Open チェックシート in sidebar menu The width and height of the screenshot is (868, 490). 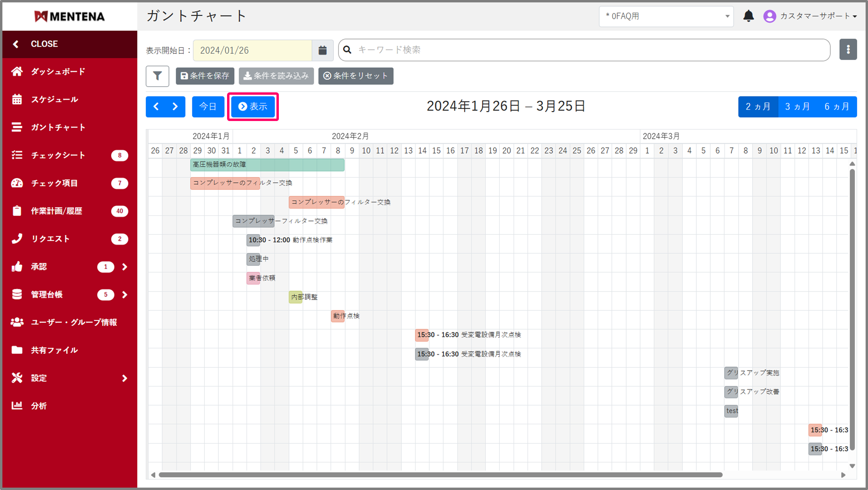tap(58, 155)
